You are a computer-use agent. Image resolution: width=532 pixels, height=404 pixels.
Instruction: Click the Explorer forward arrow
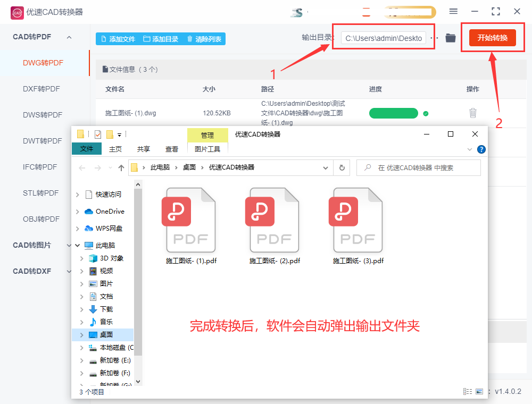(98, 168)
